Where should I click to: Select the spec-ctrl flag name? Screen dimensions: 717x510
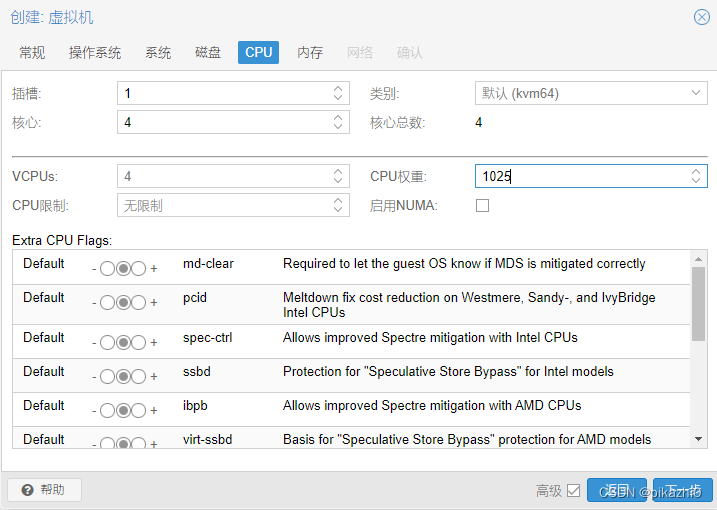click(208, 338)
